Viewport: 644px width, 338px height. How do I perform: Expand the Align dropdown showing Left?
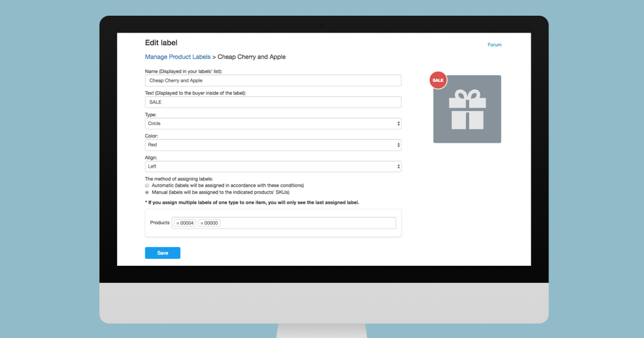point(273,166)
